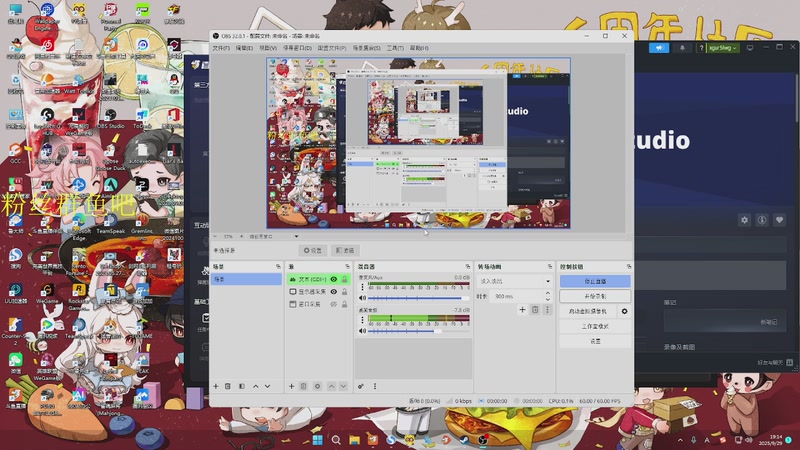Hide the display capture source
800x450 pixels.
click(334, 292)
